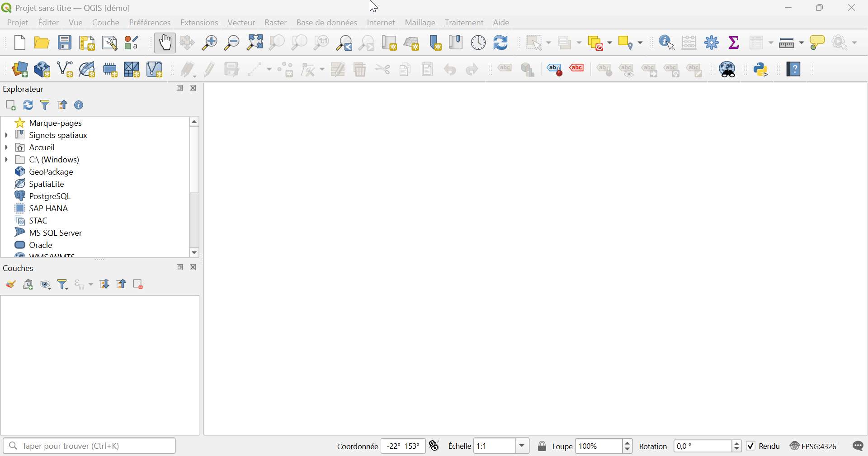The width and height of the screenshot is (868, 456).
Task: Open the Projet menu
Action: tap(18, 23)
